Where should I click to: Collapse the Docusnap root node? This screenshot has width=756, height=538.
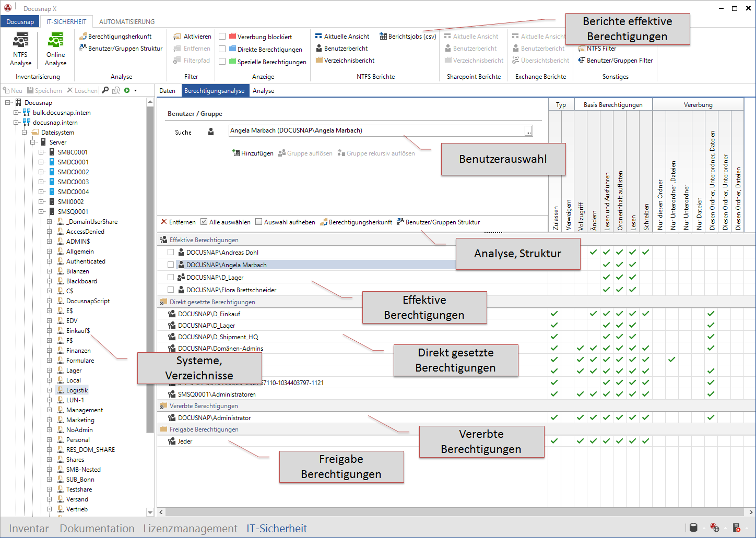(8, 102)
